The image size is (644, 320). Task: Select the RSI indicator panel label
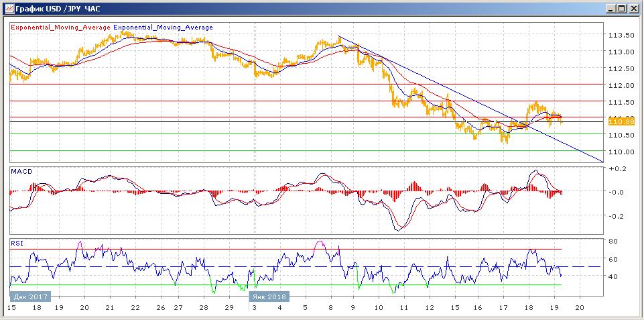(17, 244)
